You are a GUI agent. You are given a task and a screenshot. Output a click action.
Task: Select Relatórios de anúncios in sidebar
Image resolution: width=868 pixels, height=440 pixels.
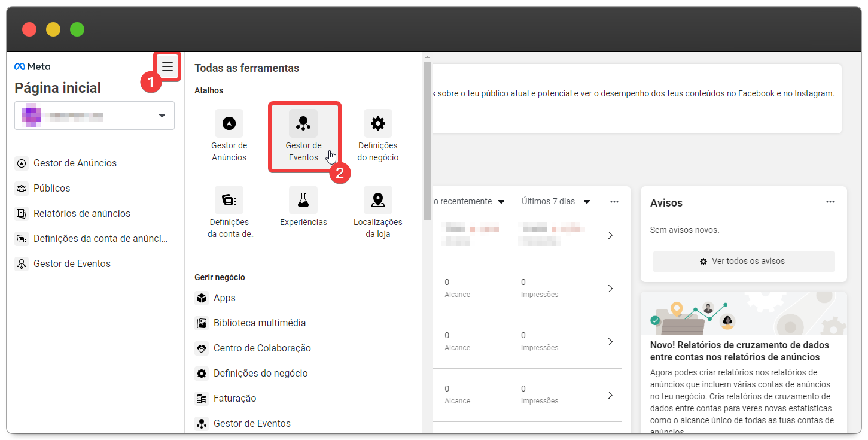81,213
